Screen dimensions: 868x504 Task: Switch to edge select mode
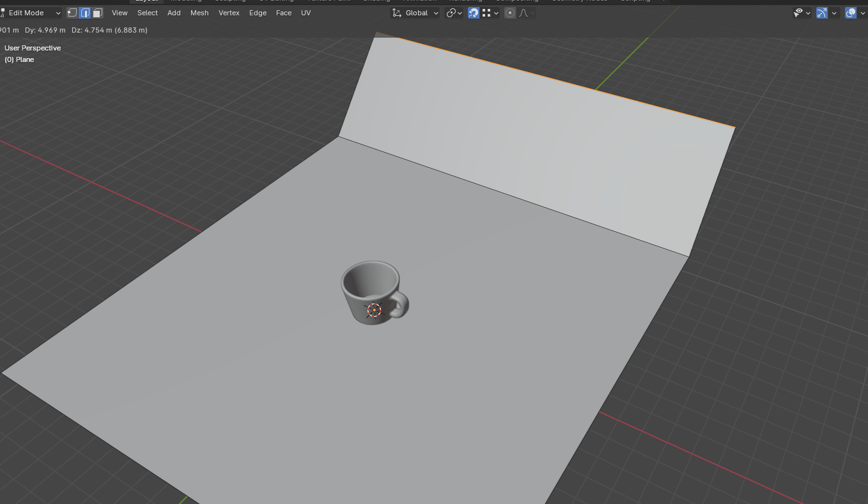[85, 13]
